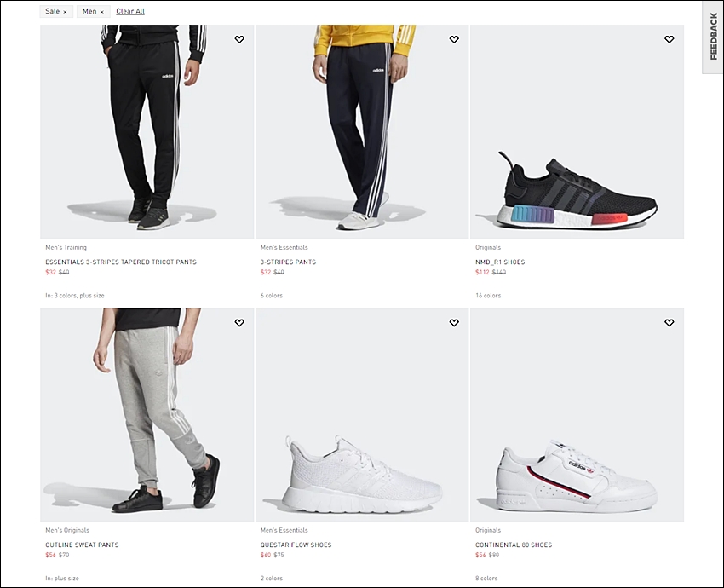Screen dimensions: 724x588
Task: View Continental 80 white shoe image
Action: [577, 415]
